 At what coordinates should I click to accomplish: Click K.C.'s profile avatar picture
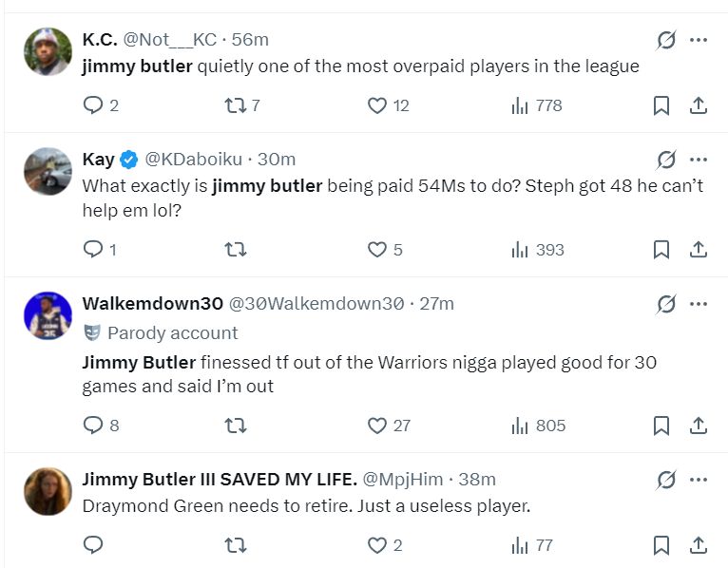(x=48, y=51)
